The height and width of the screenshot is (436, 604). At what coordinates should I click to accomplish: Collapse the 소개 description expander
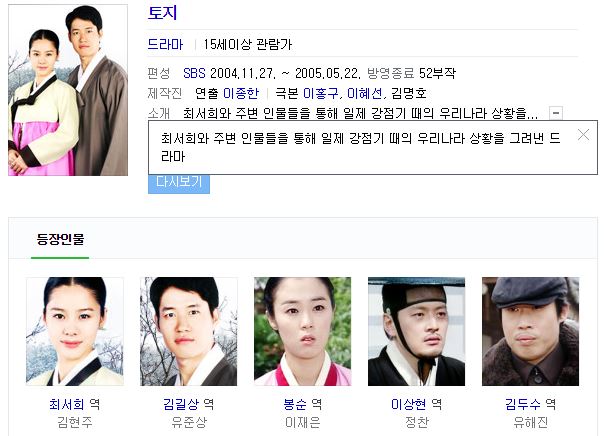(x=555, y=113)
